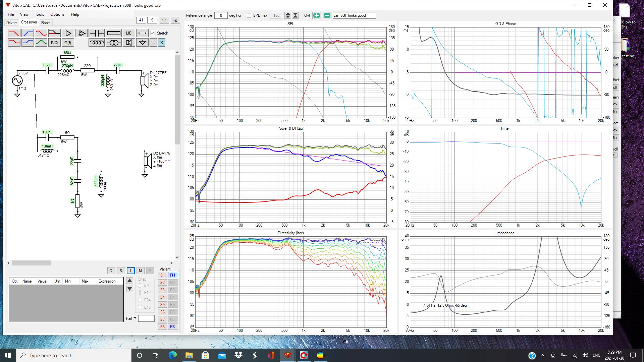Viewport: 644px width, 362px height.
Task: Remove overlay with green minus button
Action: [x=327, y=15]
